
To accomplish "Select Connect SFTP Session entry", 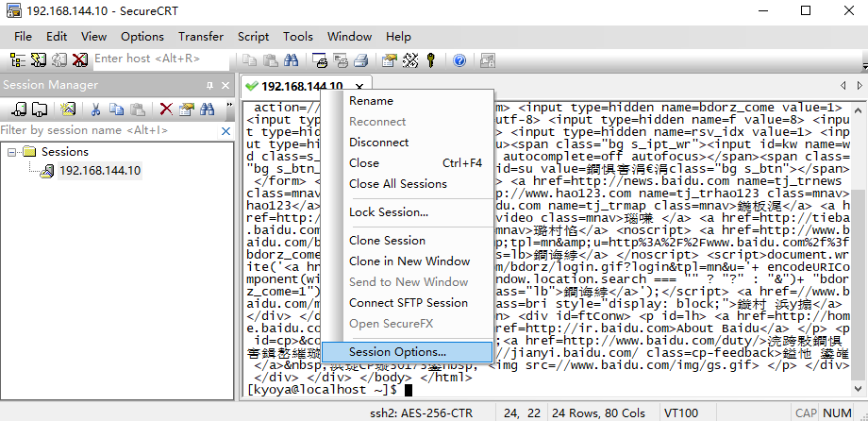I will pos(407,303).
